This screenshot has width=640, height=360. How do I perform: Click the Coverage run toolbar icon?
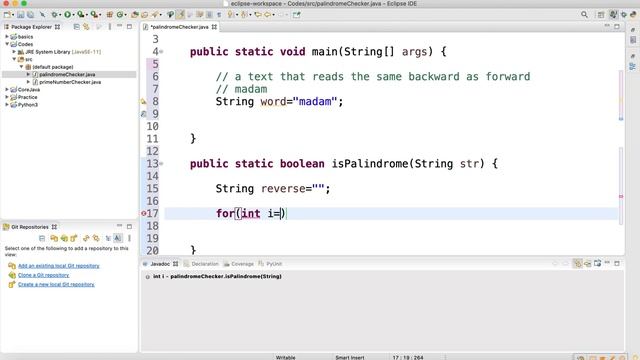(x=80, y=15)
